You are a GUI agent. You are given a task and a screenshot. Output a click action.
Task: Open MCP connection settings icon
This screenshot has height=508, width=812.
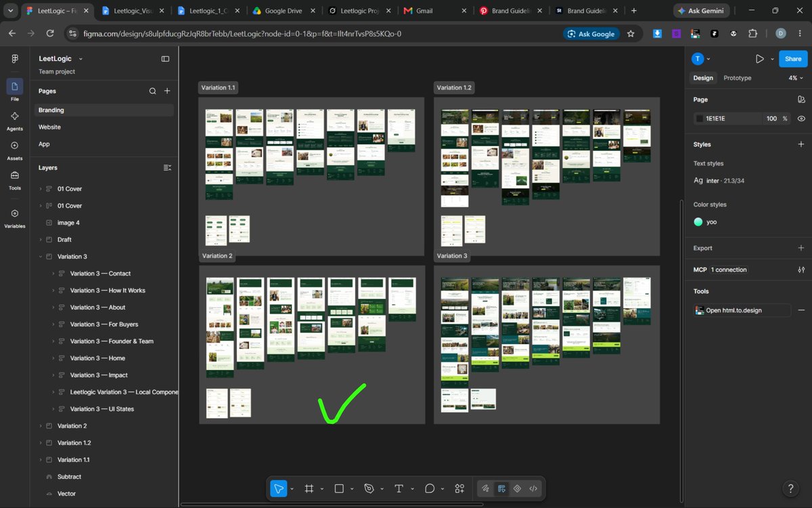(801, 270)
